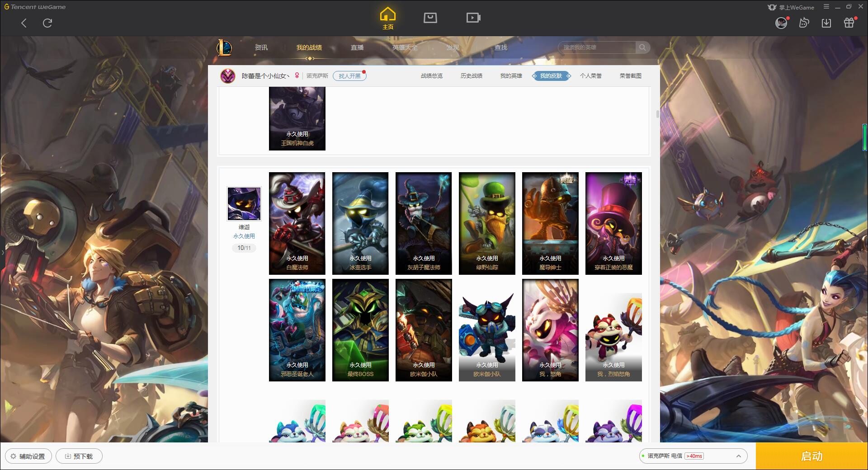Expand the left sidebar arrow handle
Image resolution: width=868 pixels, height=470 pixels.
tap(2, 252)
